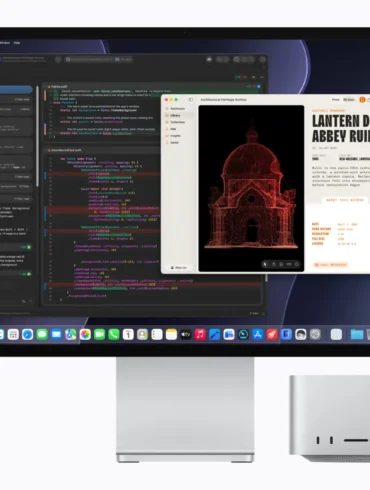Open Music from the Dock
The width and height of the screenshot is (370, 490).
[200, 334]
